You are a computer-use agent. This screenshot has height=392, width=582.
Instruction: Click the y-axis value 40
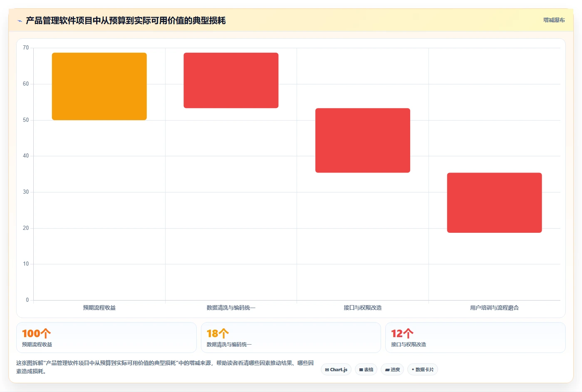click(26, 156)
